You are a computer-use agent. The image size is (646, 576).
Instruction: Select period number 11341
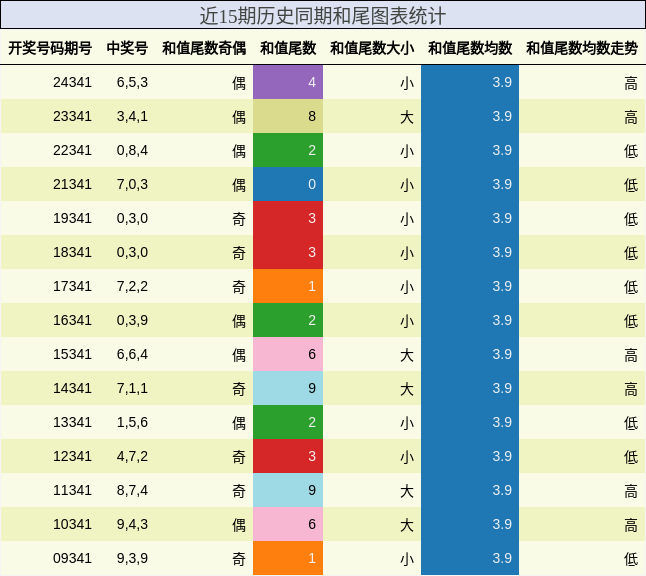click(72, 490)
